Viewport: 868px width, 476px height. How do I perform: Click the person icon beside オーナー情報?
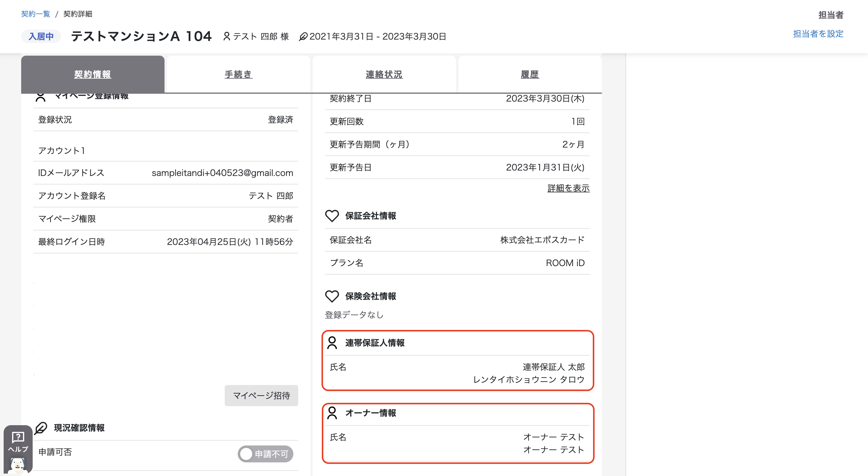332,413
